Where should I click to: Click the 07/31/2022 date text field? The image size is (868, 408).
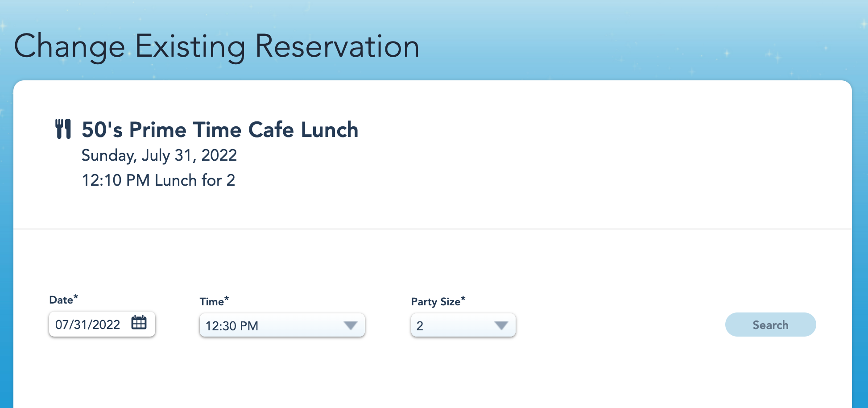click(x=88, y=325)
